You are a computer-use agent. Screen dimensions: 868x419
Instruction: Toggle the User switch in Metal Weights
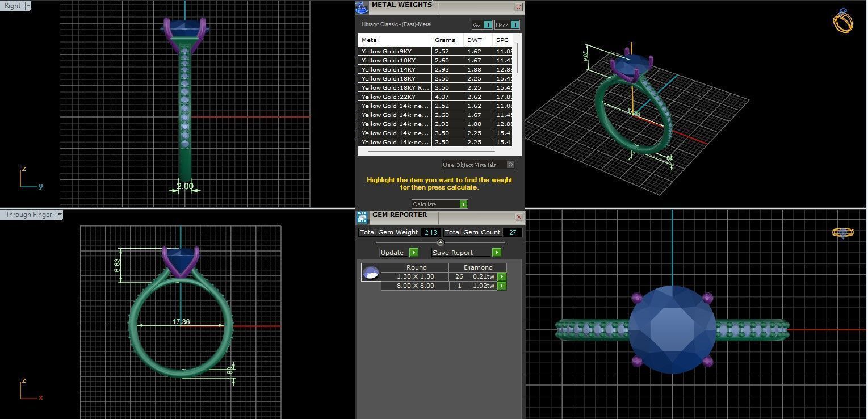pyautogui.click(x=507, y=25)
